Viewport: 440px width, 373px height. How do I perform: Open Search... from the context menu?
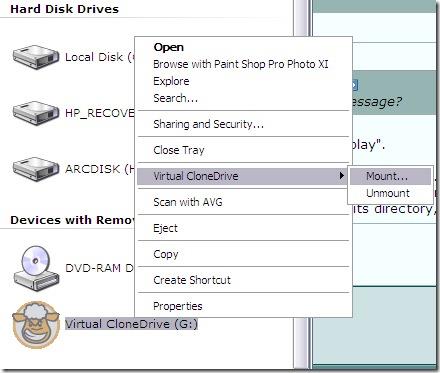tap(175, 98)
